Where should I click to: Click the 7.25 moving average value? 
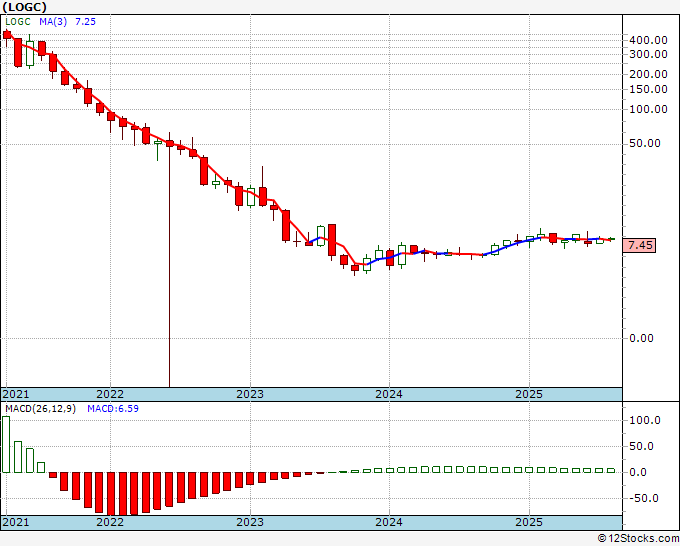(x=85, y=22)
